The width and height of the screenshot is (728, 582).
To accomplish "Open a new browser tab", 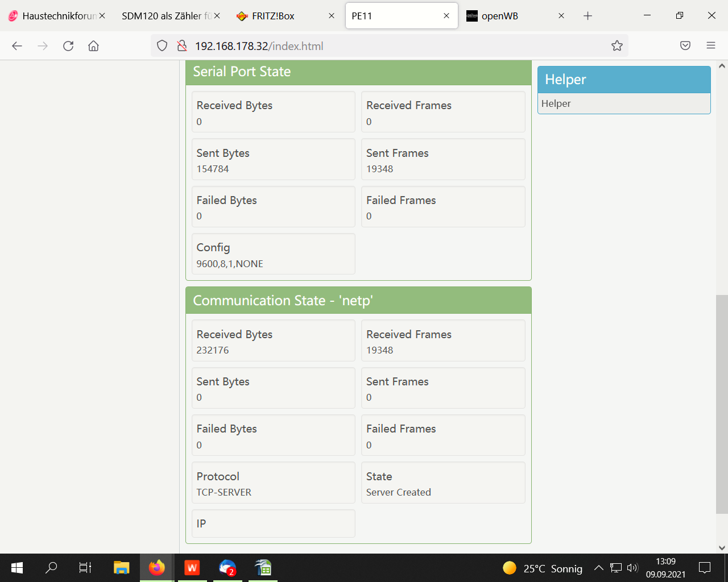I will [x=588, y=16].
